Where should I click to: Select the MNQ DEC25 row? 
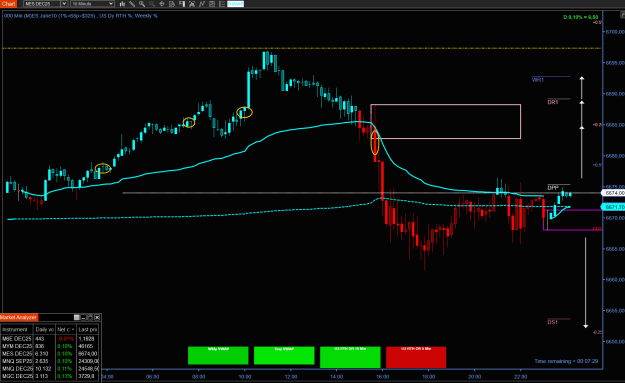click(50, 369)
